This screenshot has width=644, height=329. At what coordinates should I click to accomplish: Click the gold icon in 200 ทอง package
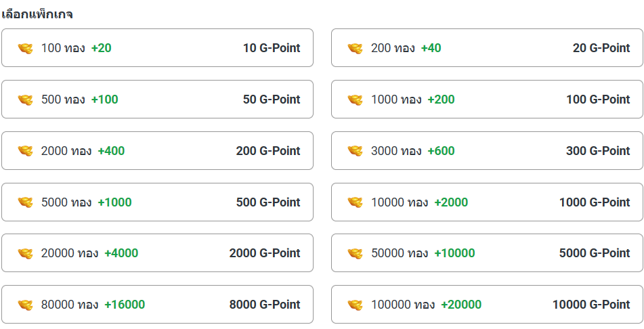[x=355, y=49]
